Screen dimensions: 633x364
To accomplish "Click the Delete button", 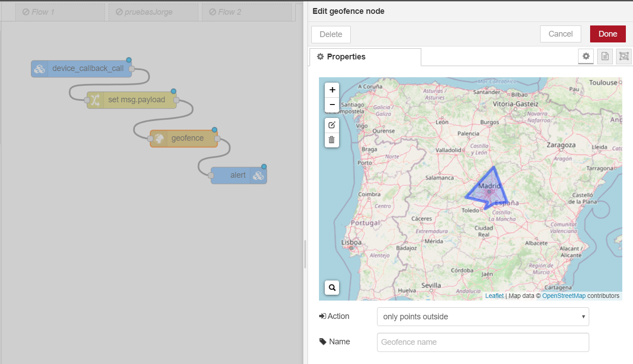I will pyautogui.click(x=331, y=34).
